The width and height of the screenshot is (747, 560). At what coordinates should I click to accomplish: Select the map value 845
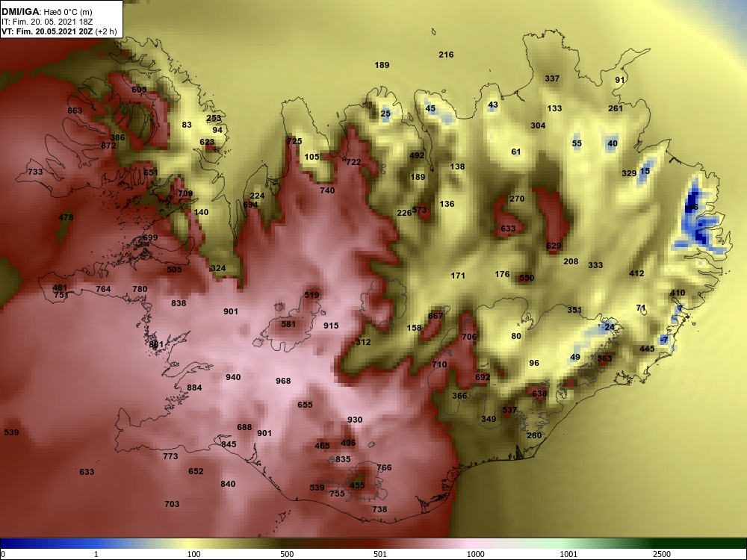click(x=229, y=444)
